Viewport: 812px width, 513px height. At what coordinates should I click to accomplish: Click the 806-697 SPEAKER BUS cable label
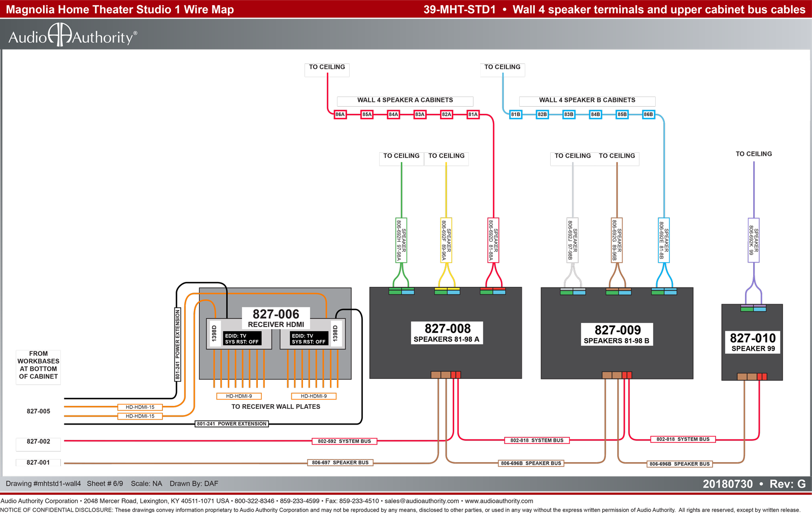coord(341,463)
